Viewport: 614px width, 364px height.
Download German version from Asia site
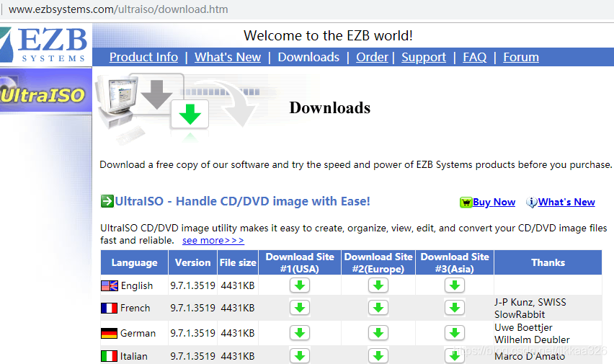(x=455, y=333)
